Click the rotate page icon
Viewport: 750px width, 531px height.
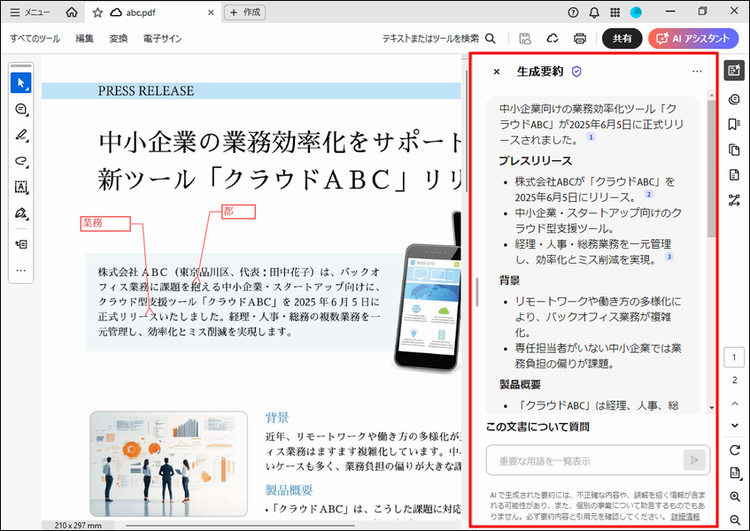(735, 450)
